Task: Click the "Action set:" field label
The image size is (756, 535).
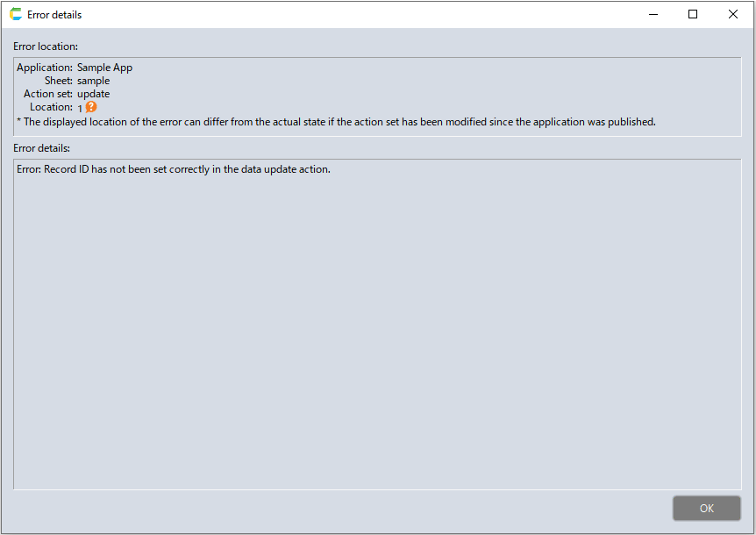Action: [48, 94]
